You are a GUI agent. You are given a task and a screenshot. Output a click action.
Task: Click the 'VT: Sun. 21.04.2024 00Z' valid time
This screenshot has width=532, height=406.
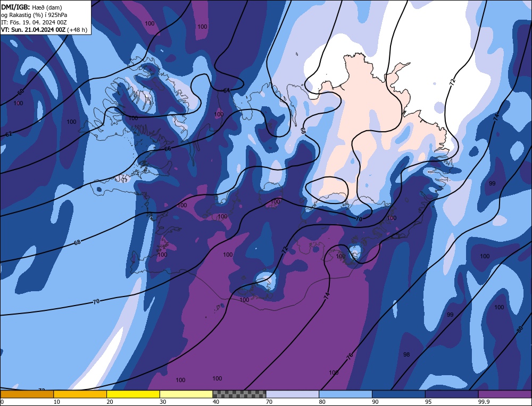pyautogui.click(x=33, y=30)
